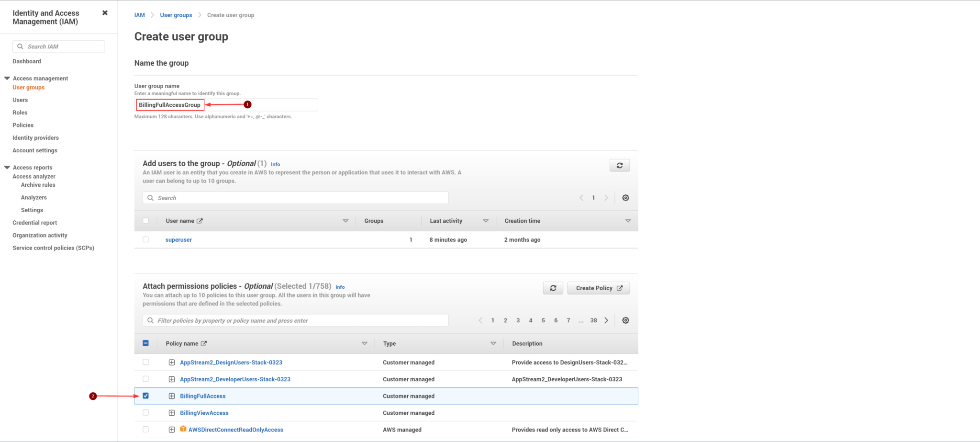Collapse the Access management section
Screen dimensions: 980x442
(6, 78)
